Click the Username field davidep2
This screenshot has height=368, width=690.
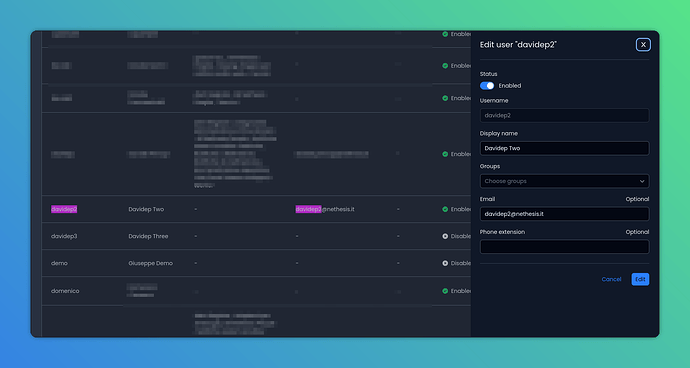pos(564,115)
